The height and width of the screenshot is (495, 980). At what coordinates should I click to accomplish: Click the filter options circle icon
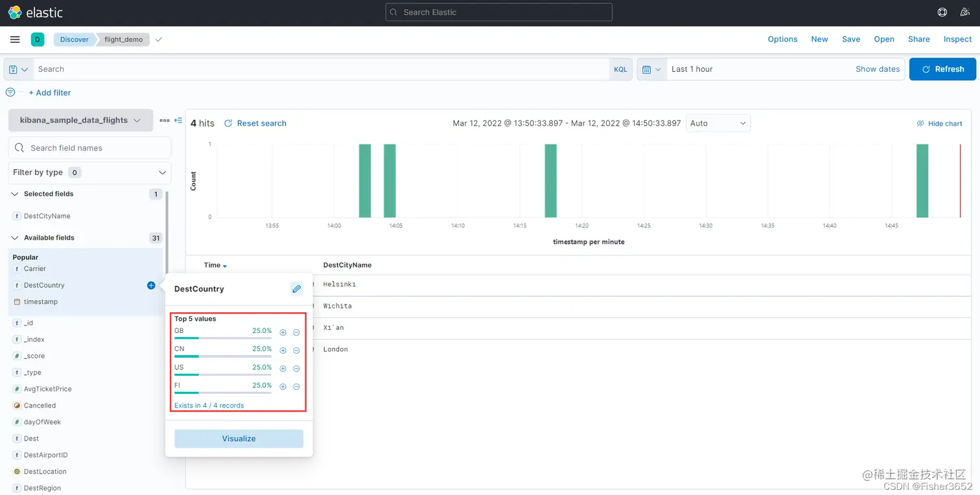coord(10,93)
